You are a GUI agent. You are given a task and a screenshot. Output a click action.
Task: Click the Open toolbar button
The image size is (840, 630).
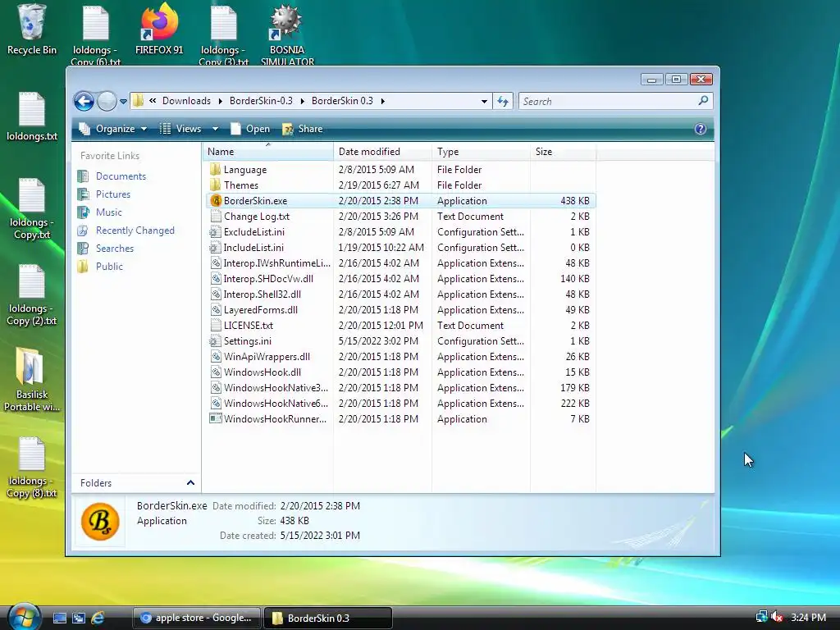250,129
